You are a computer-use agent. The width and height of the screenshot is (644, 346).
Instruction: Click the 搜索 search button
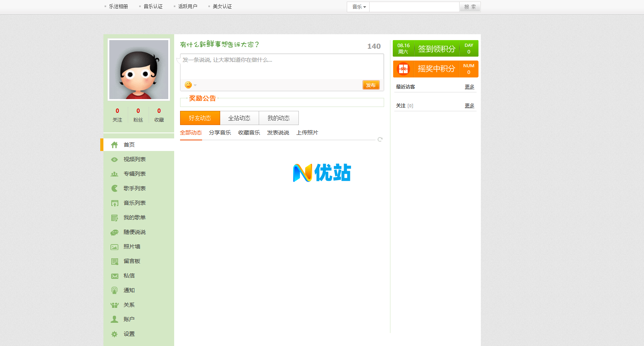(470, 7)
